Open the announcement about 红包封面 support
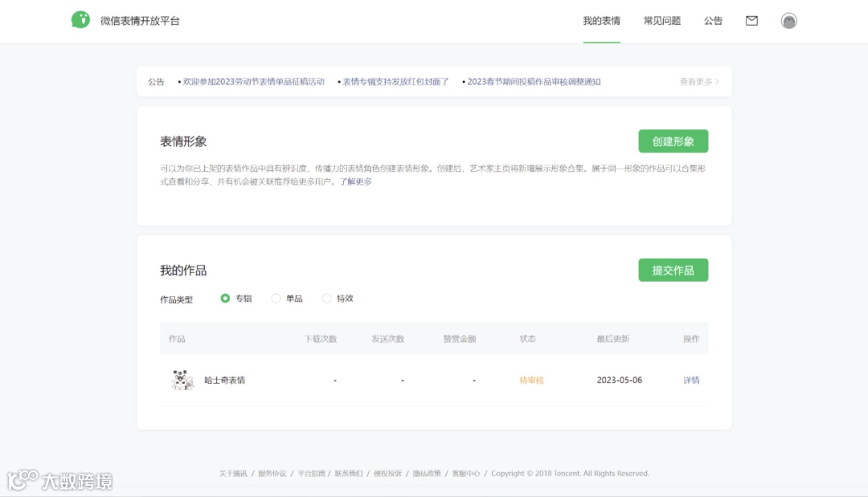 click(395, 81)
